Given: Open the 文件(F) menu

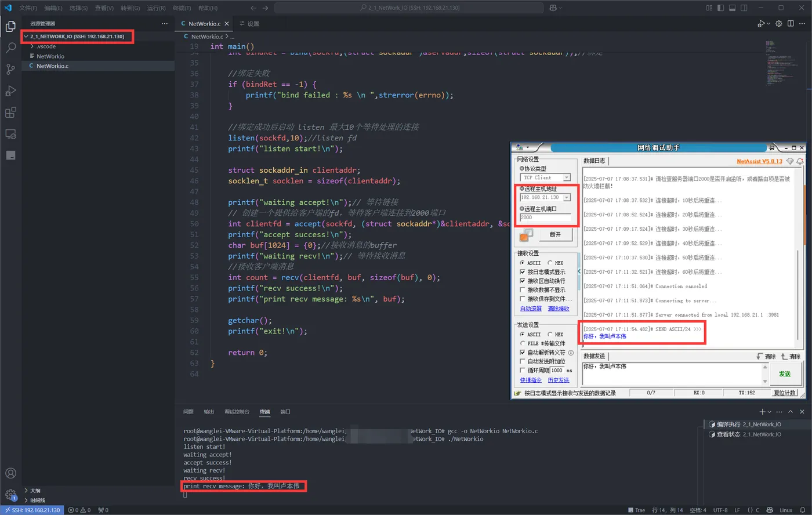Looking at the screenshot, I should pos(28,8).
